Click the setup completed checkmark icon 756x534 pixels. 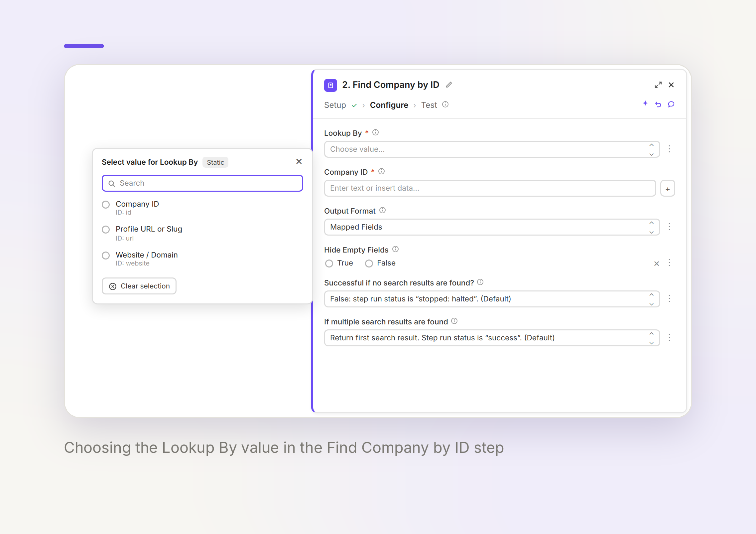354,105
